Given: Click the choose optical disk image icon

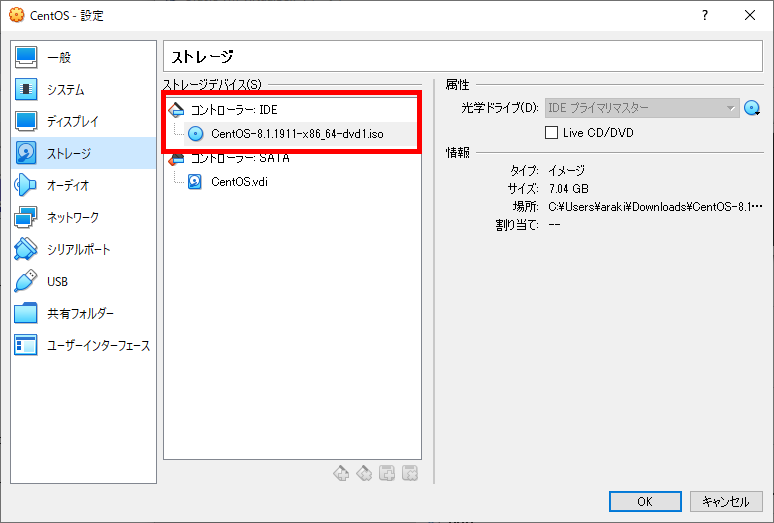Looking at the screenshot, I should 752,108.
